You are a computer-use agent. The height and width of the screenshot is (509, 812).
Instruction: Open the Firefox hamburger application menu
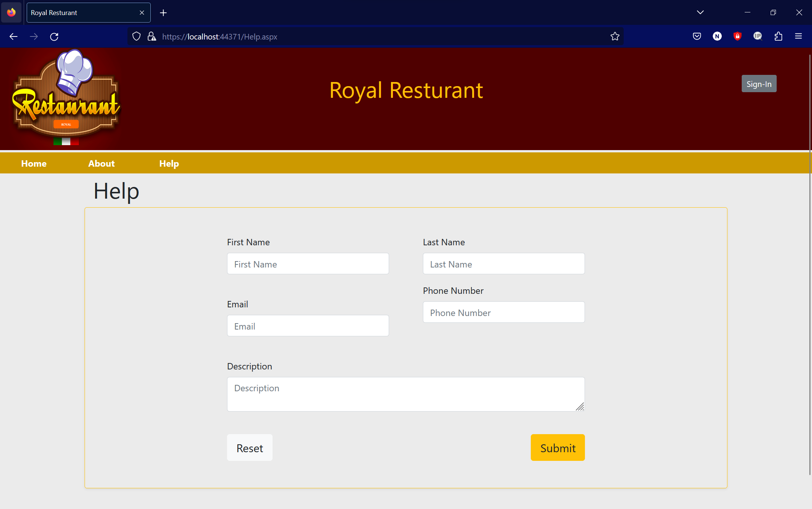point(798,36)
